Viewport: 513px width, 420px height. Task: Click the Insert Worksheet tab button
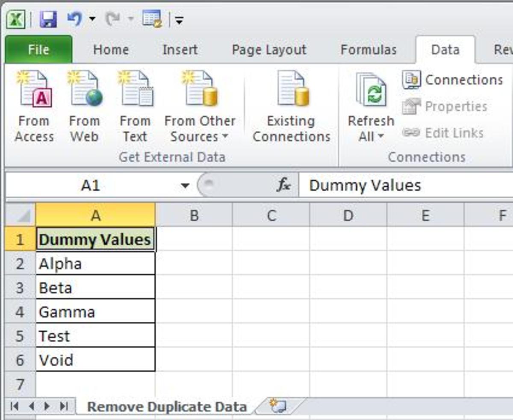tap(279, 406)
